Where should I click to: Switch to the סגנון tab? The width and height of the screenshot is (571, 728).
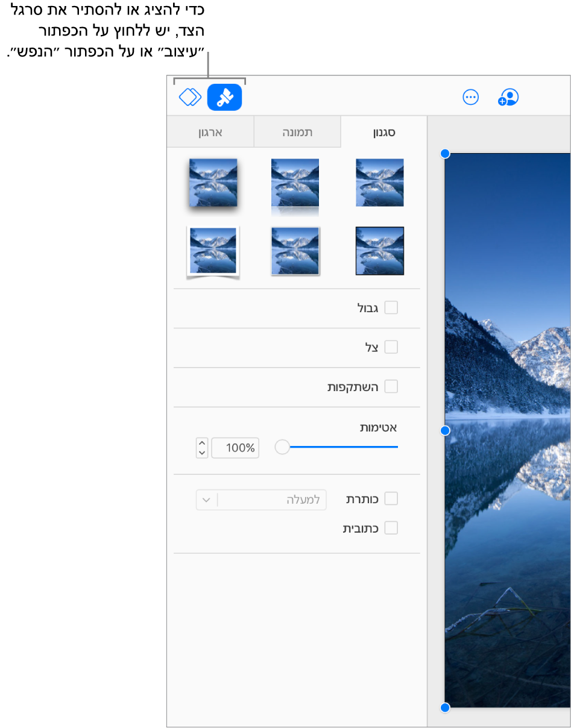click(383, 133)
